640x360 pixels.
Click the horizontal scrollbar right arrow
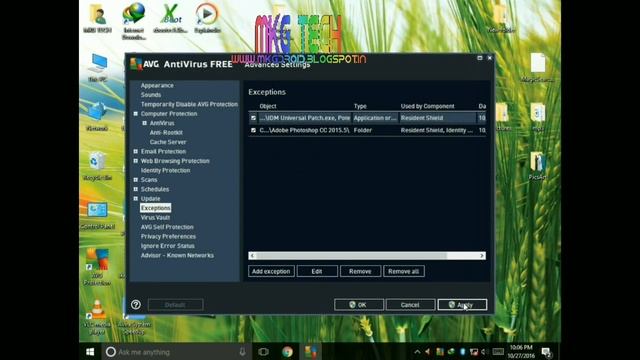pos(482,256)
